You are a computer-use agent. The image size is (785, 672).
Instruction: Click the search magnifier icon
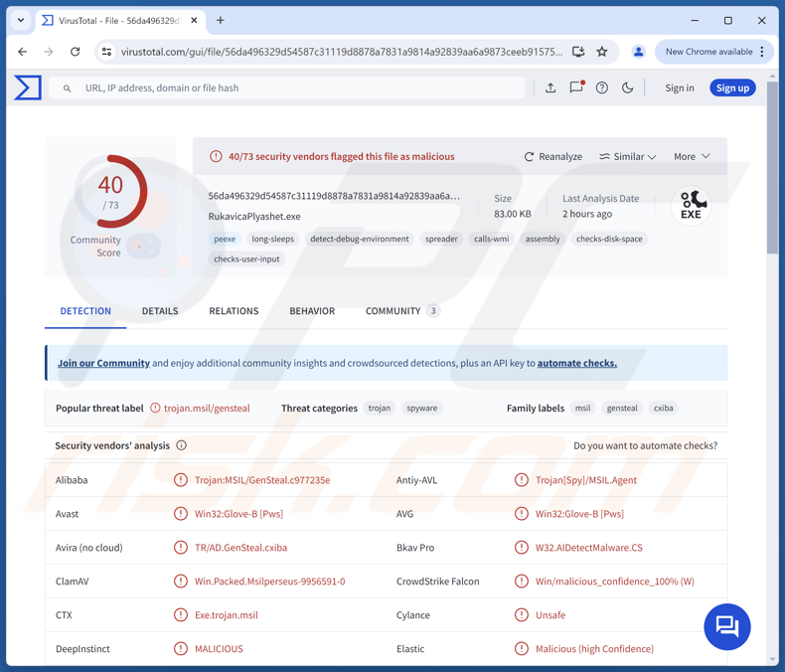[68, 88]
